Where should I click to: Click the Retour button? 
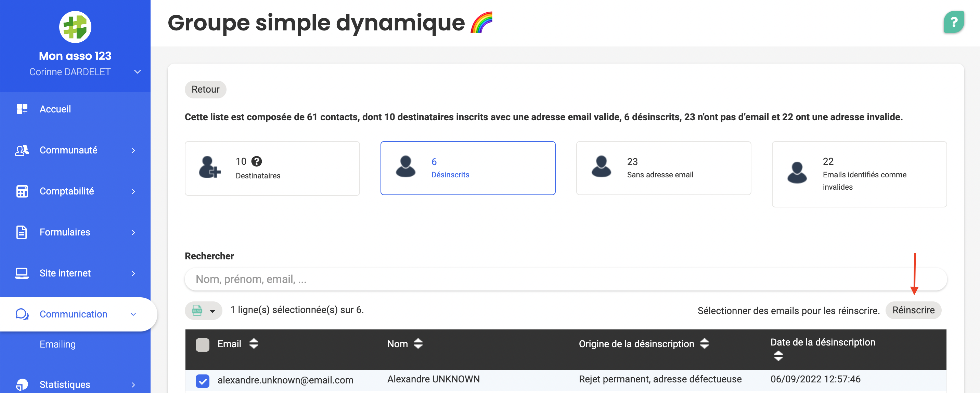click(x=205, y=89)
